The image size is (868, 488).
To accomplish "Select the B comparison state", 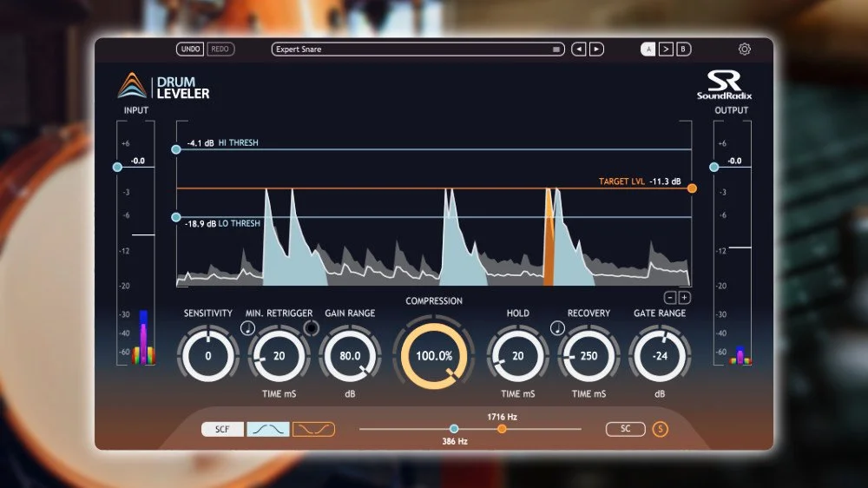I will click(683, 49).
